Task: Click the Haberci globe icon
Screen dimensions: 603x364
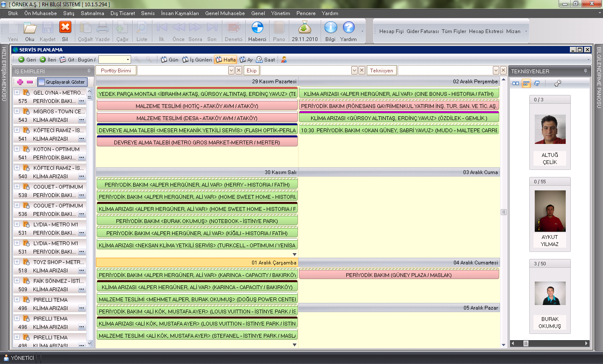Action: coord(257,28)
